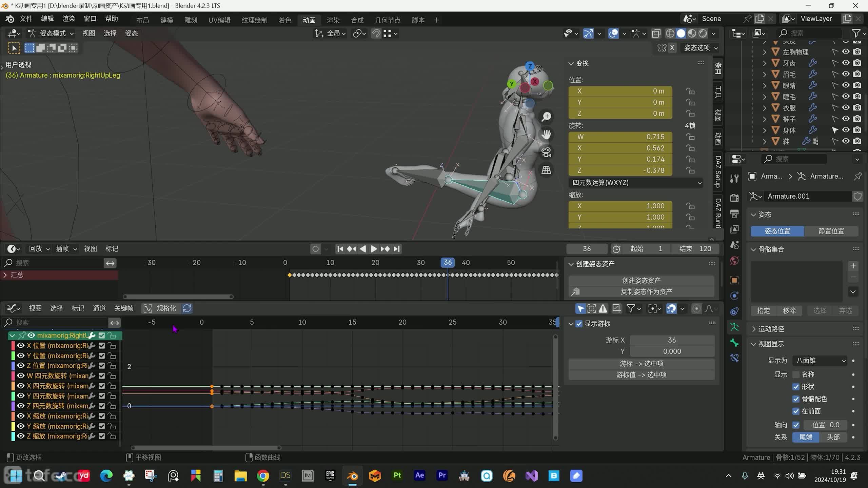
Task: Open 全局 transform orientation dropdown
Action: point(330,33)
